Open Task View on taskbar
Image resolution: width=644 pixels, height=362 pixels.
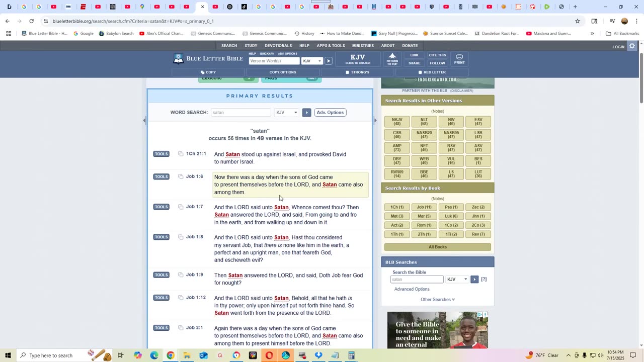pos(121,355)
